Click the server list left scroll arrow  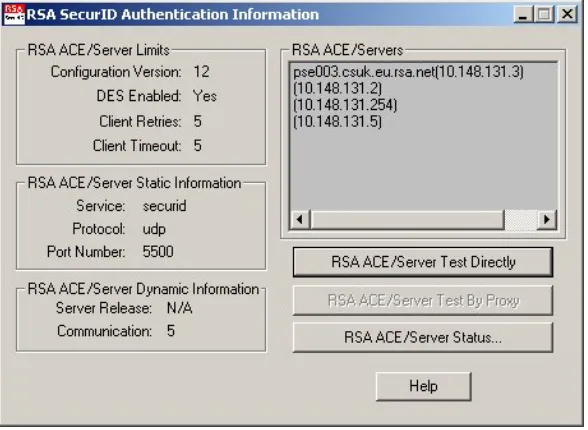300,219
